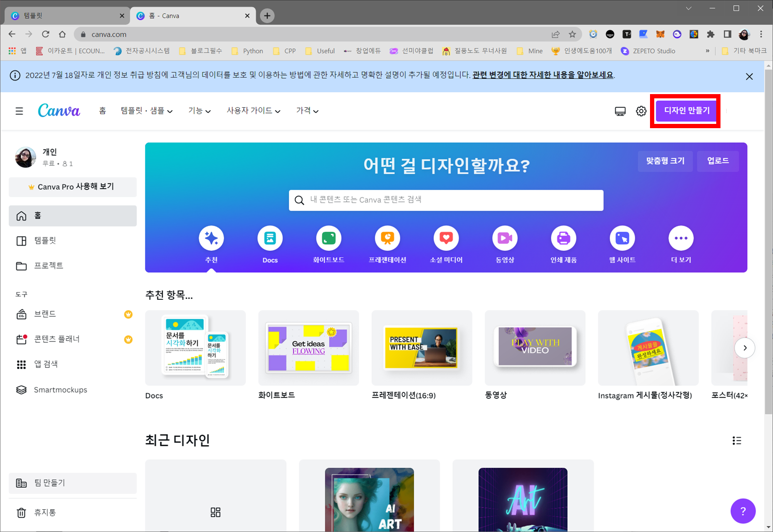Open the Chrome three-dot menu
Viewport: 773px width, 532px height.
(761, 34)
